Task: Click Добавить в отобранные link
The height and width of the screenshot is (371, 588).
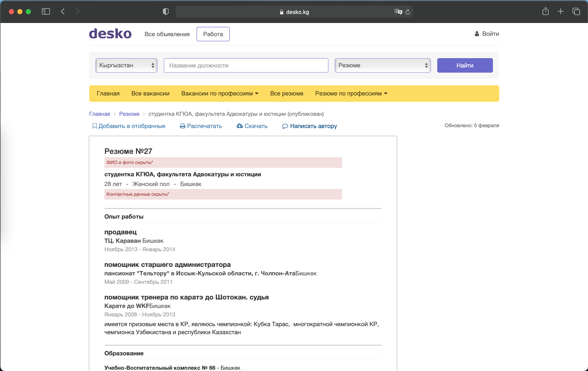Action: click(132, 126)
